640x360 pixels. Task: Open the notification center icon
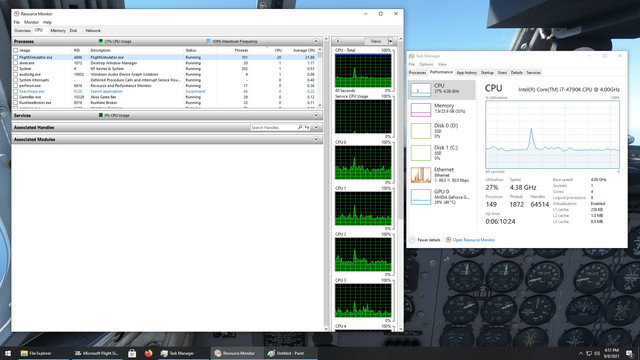[629, 353]
